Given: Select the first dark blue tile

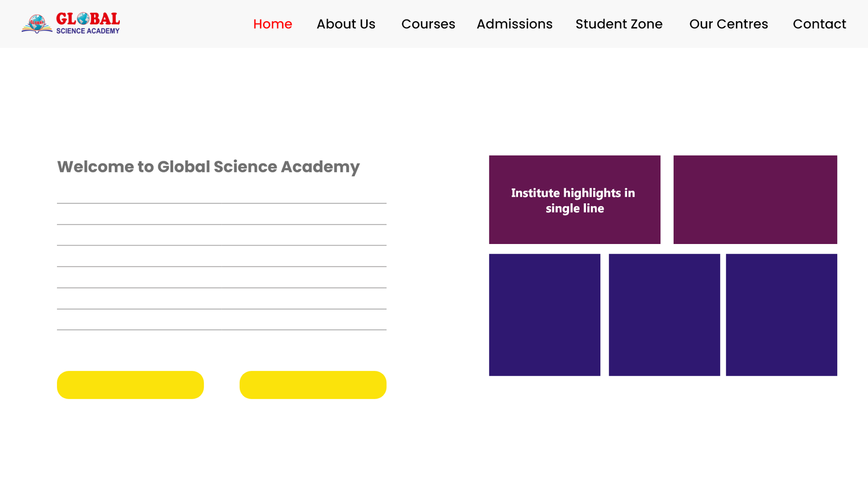Looking at the screenshot, I should (x=545, y=314).
